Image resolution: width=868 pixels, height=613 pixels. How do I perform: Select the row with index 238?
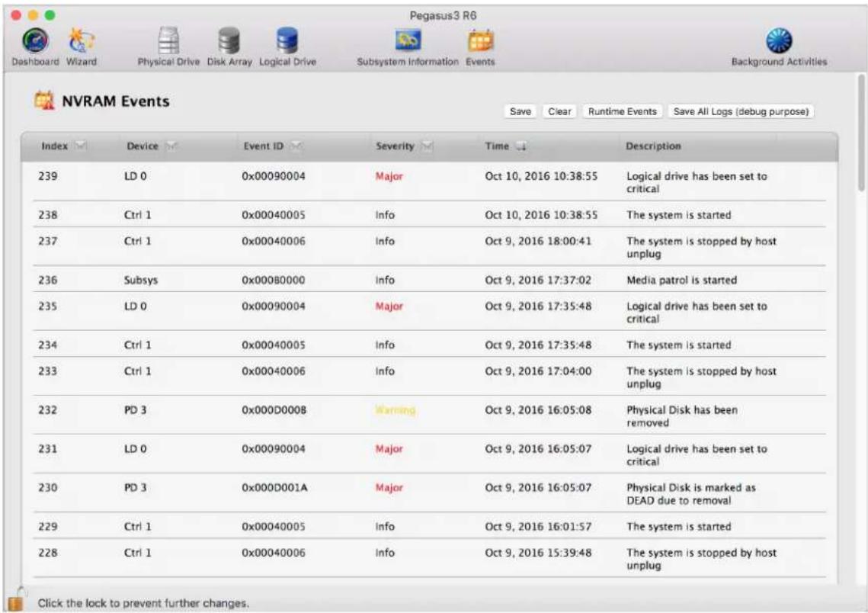click(x=429, y=214)
